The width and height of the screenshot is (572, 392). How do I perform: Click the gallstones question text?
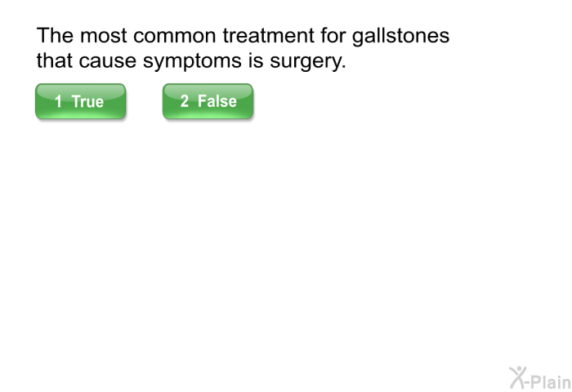coord(243,47)
